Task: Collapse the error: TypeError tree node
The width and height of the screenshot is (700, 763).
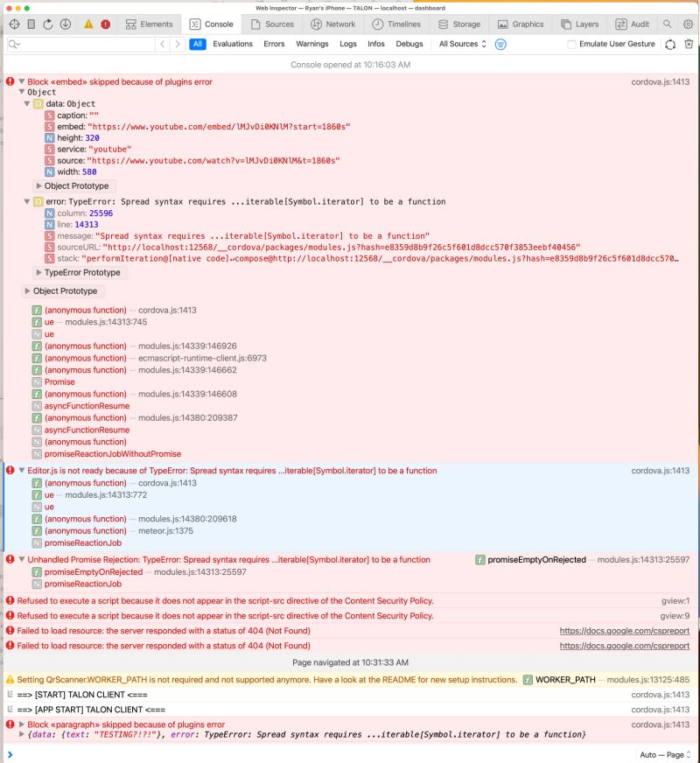Action: tap(27, 201)
